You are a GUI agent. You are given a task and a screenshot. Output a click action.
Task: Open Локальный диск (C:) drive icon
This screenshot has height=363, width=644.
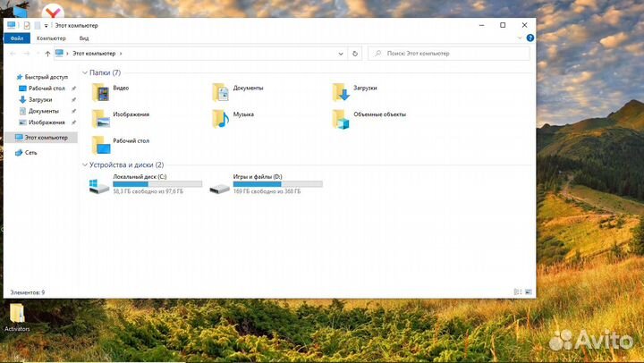(x=99, y=185)
